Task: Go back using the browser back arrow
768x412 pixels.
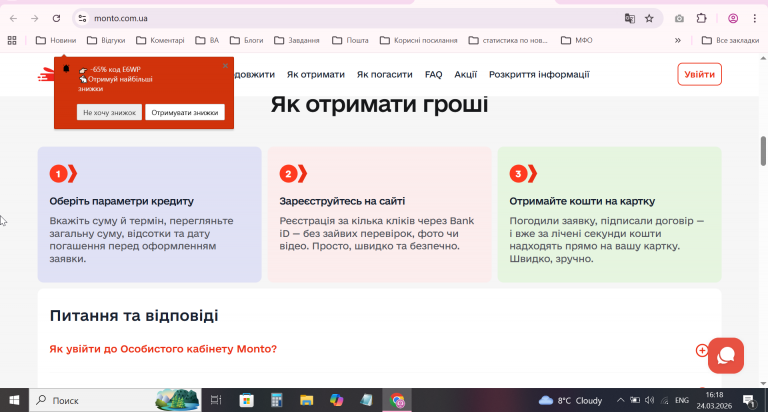Action: pos(13,19)
